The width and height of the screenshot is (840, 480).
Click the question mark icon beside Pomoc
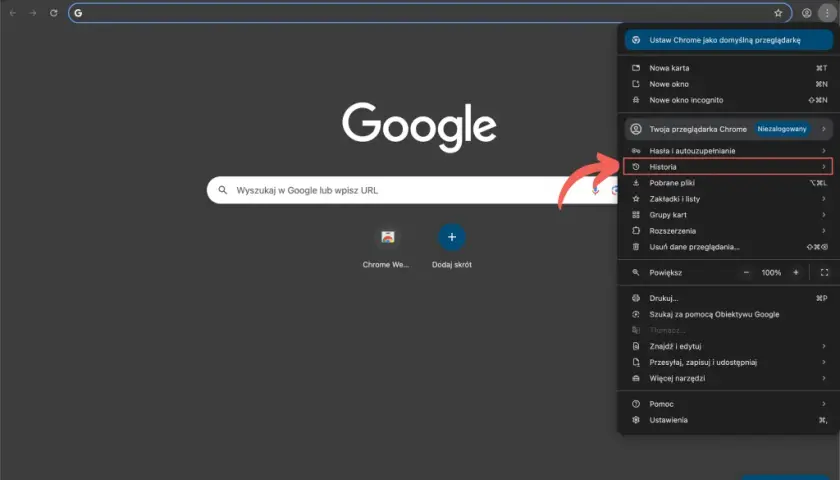click(636, 404)
